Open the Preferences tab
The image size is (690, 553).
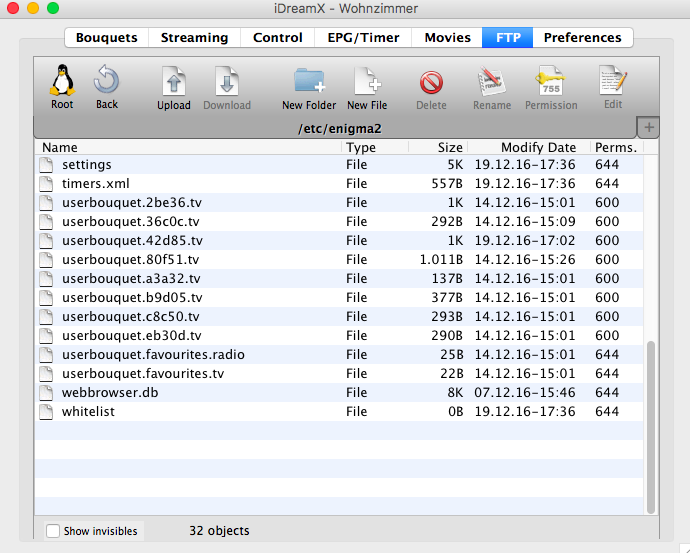pos(583,37)
